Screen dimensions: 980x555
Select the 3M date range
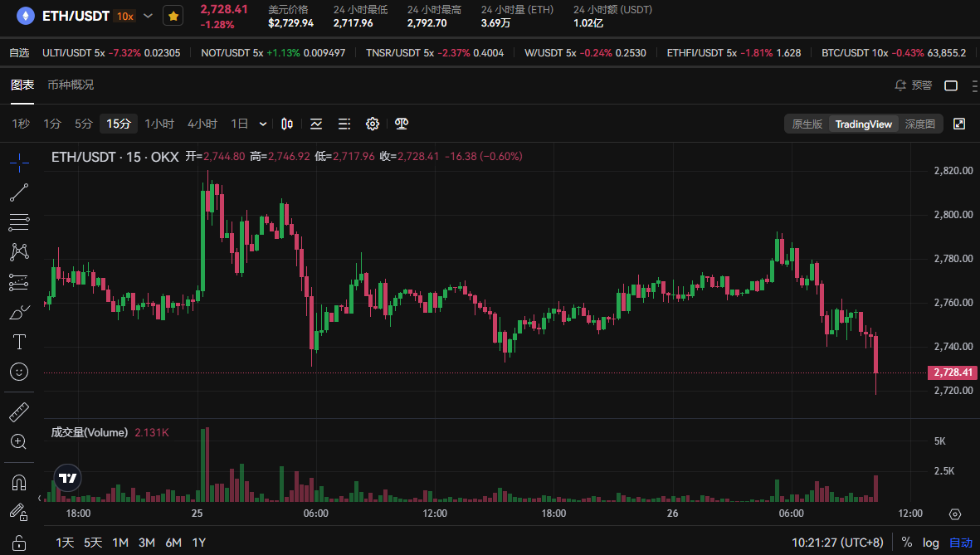147,543
